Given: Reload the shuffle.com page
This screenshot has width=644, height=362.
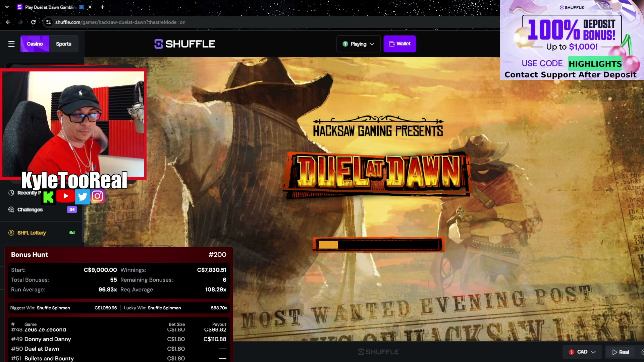Looking at the screenshot, I should pyautogui.click(x=33, y=22).
